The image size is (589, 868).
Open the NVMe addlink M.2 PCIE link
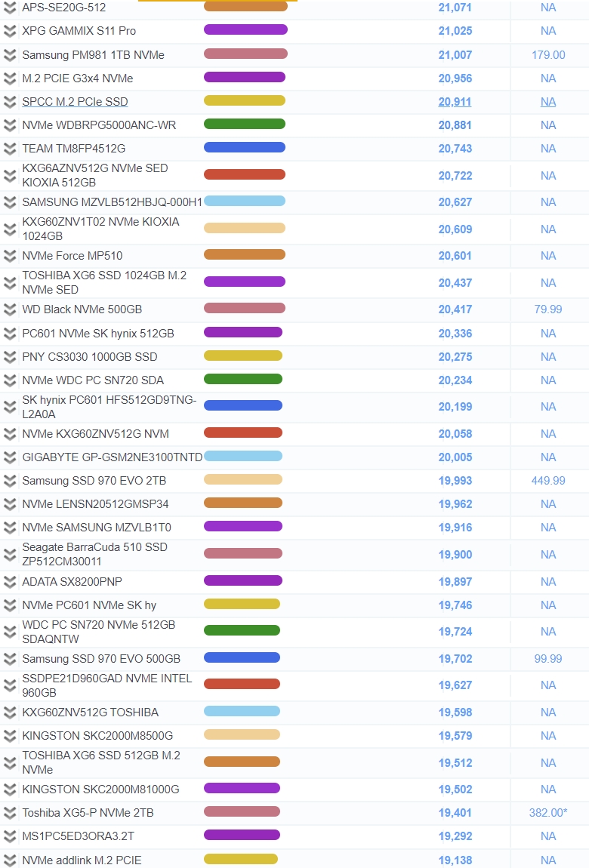click(82, 860)
